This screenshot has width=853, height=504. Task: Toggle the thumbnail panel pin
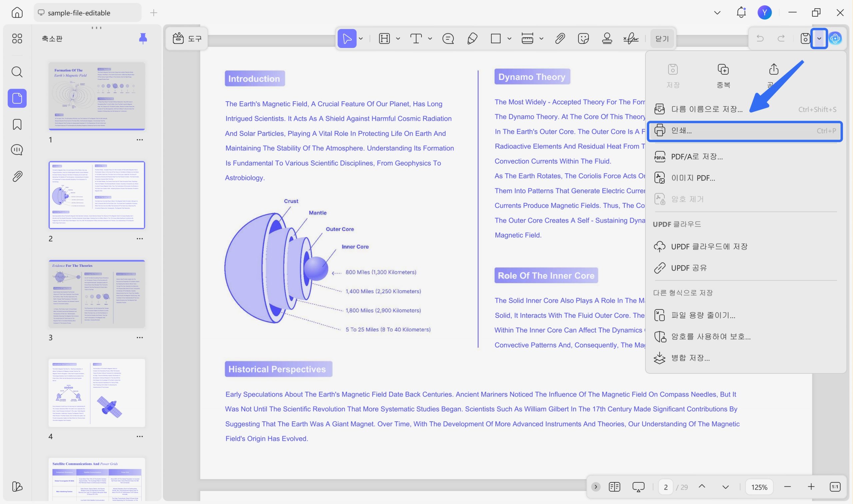143,38
